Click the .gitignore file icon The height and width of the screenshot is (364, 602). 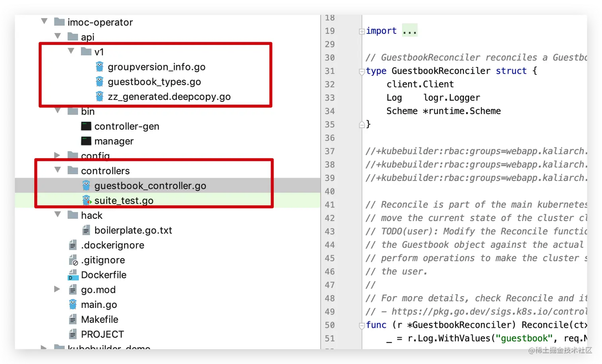(x=73, y=260)
